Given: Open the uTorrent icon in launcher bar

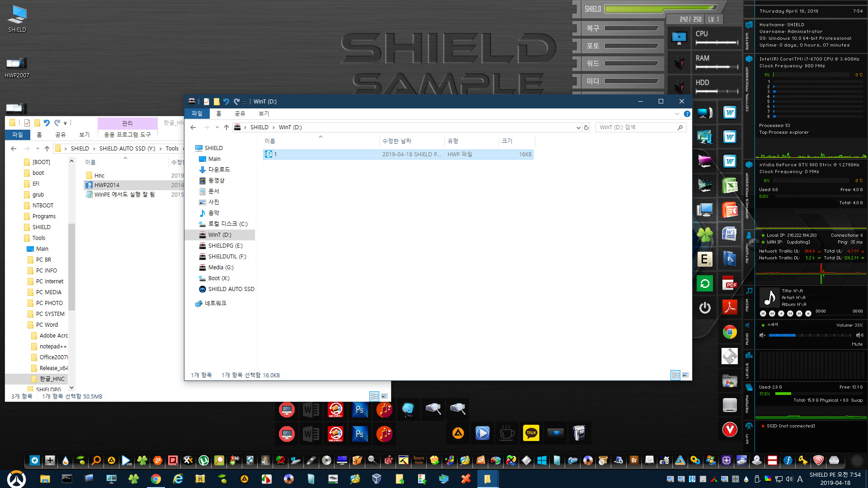Looking at the screenshot, I should tap(204, 460).
